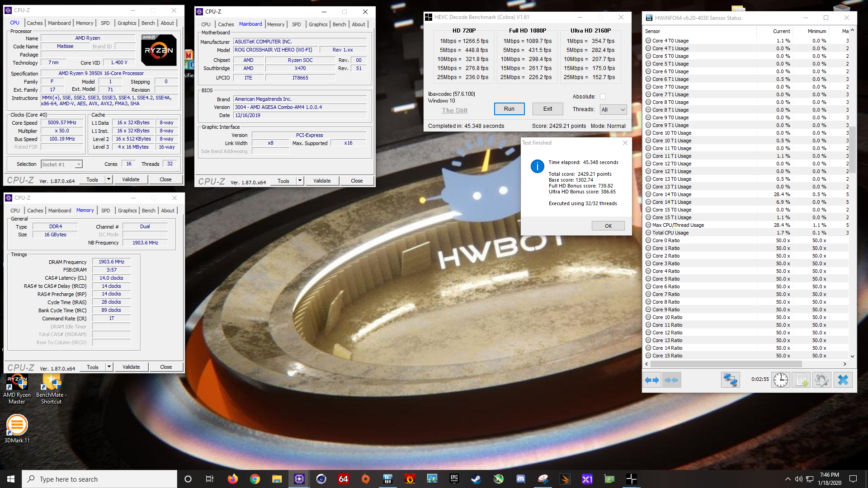Click the CPU-Z icon in the taskbar
The height and width of the screenshot is (488, 868).
(x=299, y=479)
